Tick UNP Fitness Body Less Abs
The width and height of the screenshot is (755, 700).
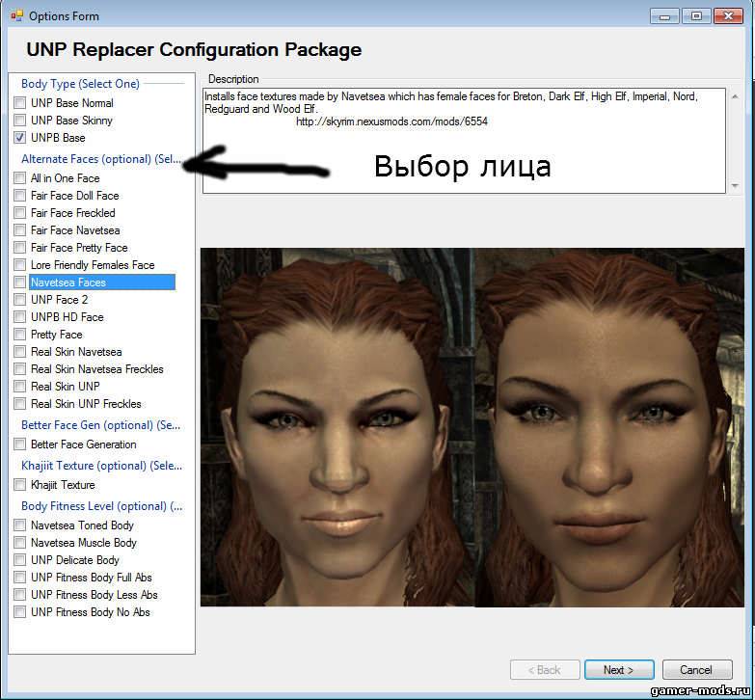pyautogui.click(x=19, y=595)
